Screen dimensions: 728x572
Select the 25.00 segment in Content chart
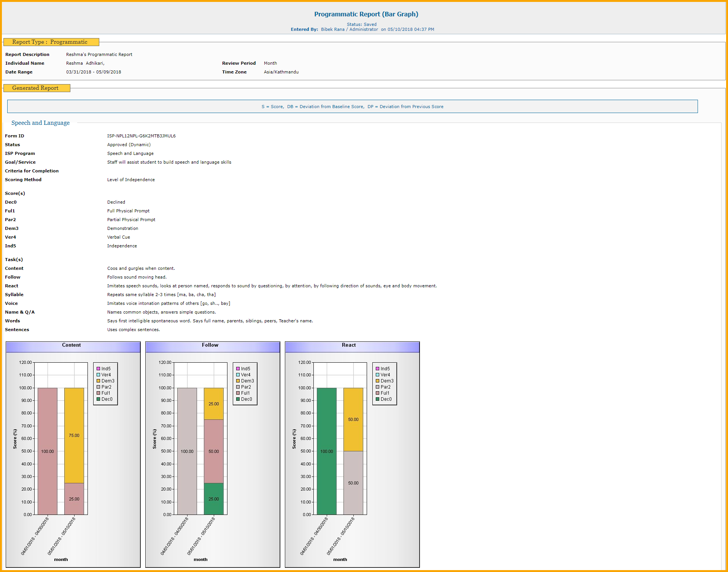point(74,499)
